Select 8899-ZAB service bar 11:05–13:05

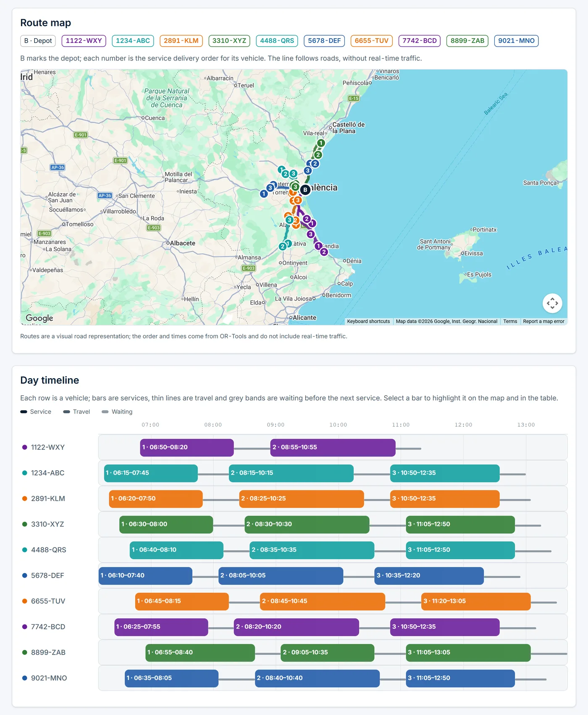468,652
